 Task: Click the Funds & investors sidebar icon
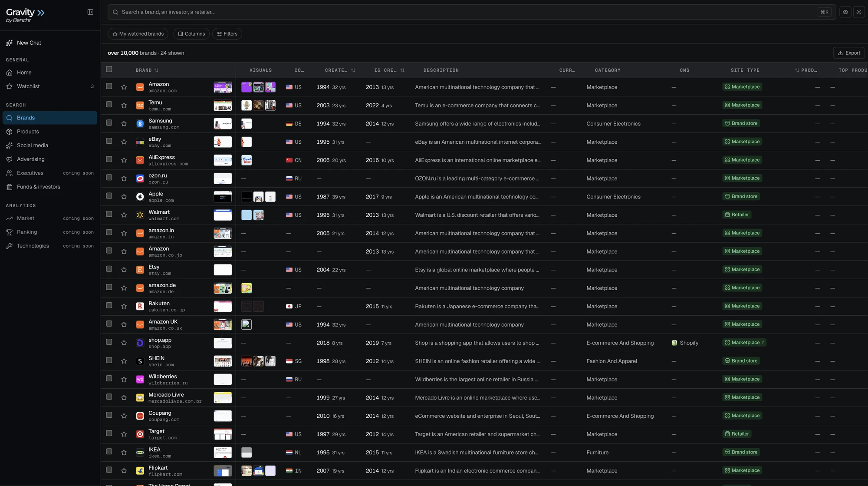(x=9, y=187)
